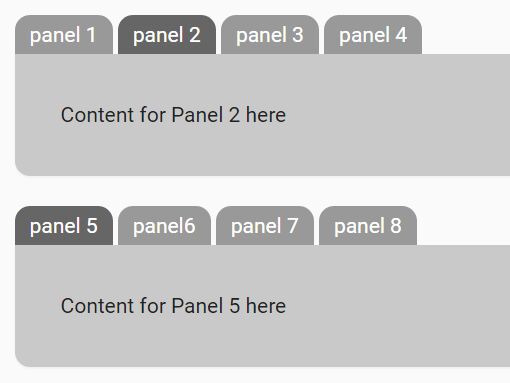Click the word 'here' in Panel 5 body
Screen dimensions: 510x383
266,306
